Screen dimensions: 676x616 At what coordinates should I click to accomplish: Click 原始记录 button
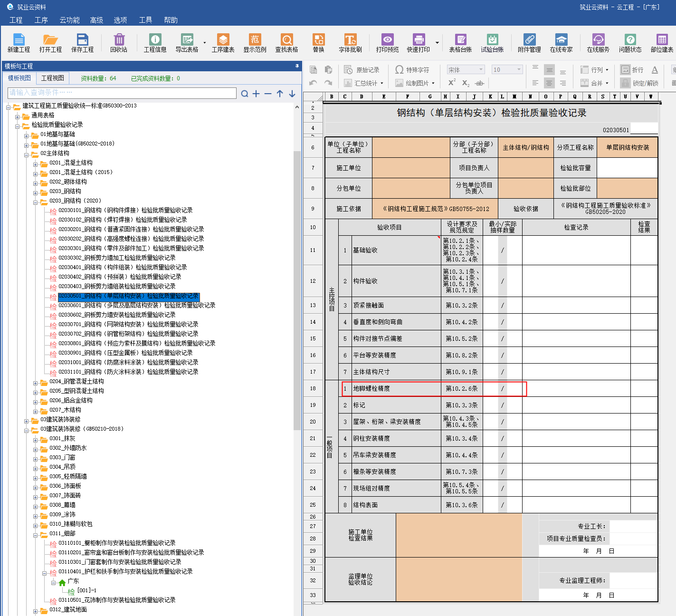coord(362,70)
